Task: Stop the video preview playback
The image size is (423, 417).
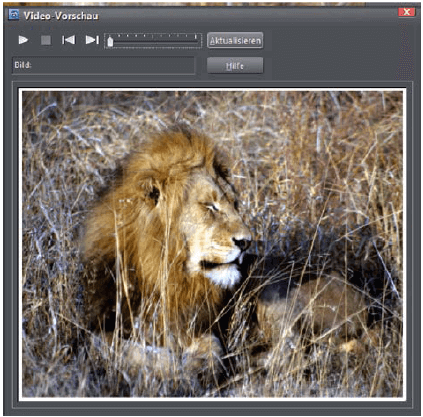Action: 46,40
